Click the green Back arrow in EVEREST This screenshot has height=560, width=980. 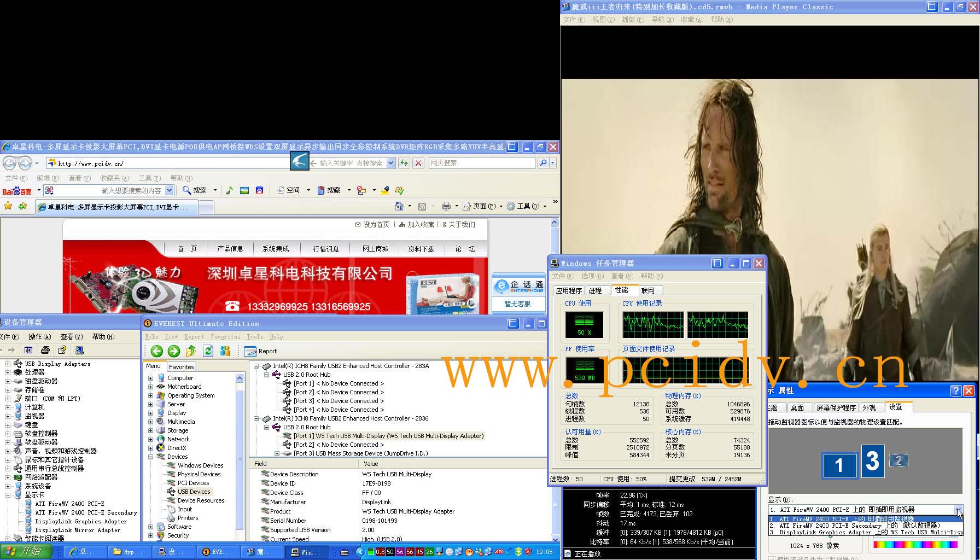[x=157, y=351]
